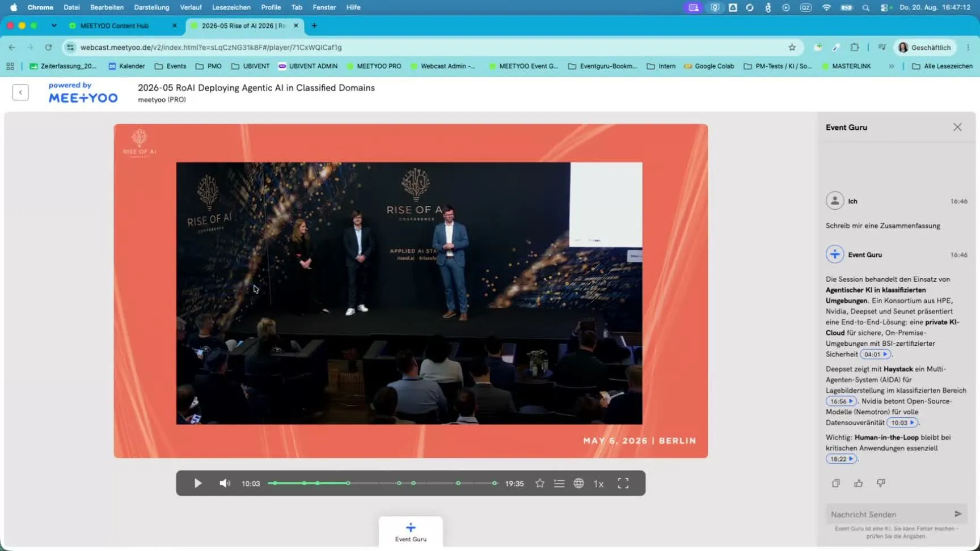Open MASTERLINK bookmark
This screenshot has height=551, width=980.
click(846, 66)
